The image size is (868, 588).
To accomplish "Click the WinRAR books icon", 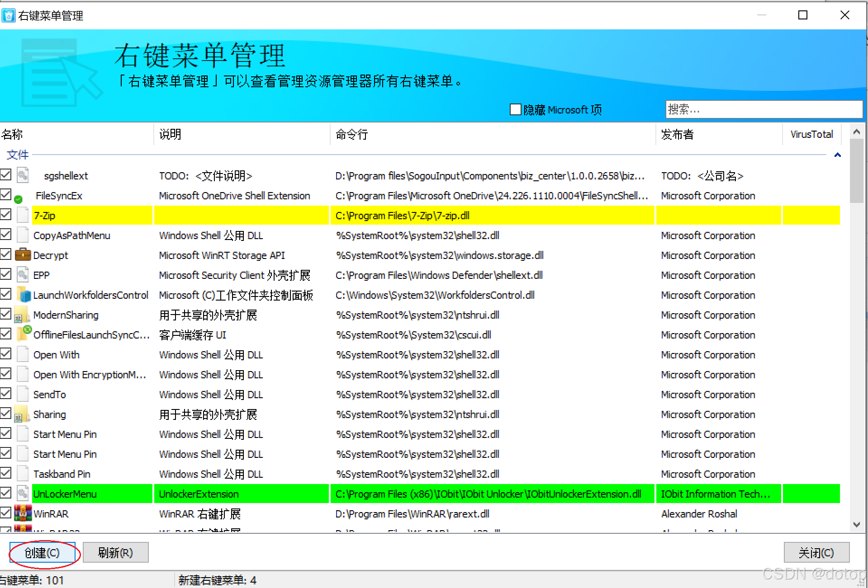I will [x=23, y=513].
